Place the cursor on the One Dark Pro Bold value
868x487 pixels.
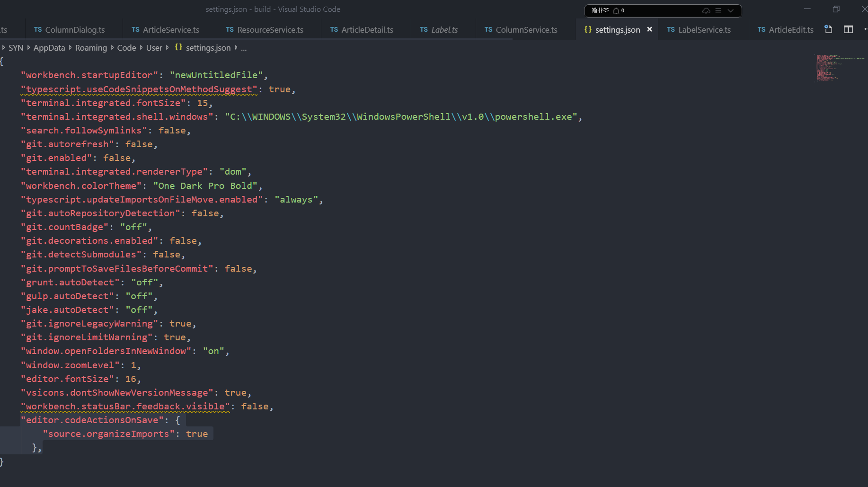(x=205, y=186)
